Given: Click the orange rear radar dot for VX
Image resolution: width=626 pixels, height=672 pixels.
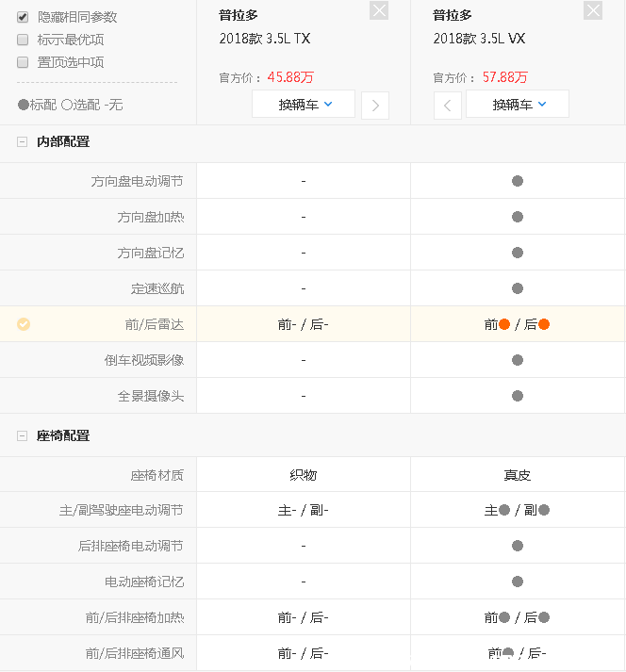Looking at the screenshot, I should click(x=544, y=324).
